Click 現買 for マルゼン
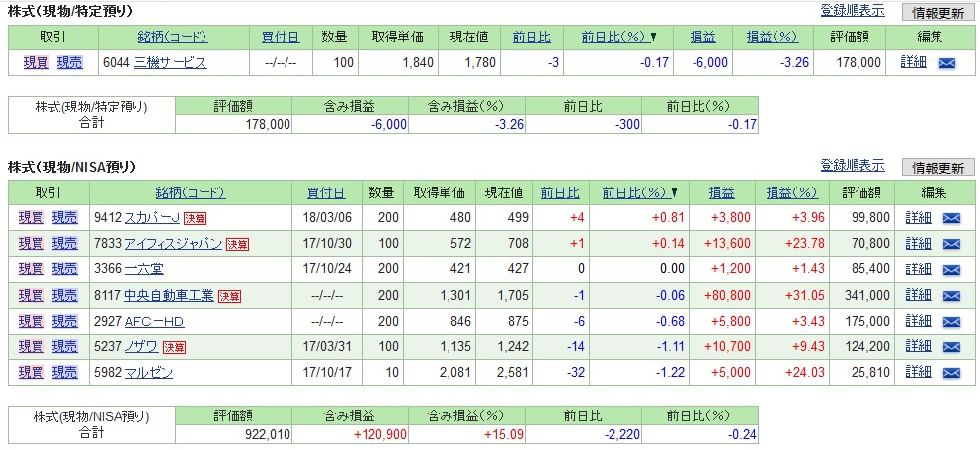 click(x=32, y=373)
